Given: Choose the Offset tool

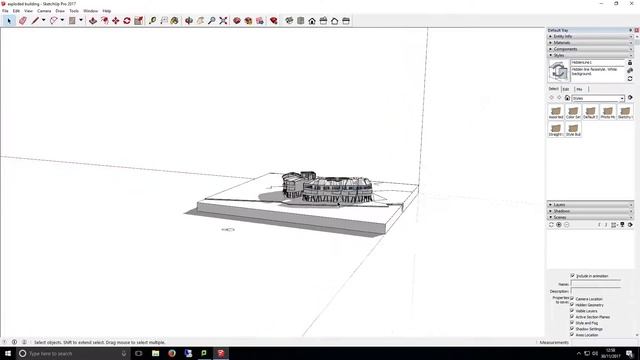Looking at the screenshot, I should (104, 20).
